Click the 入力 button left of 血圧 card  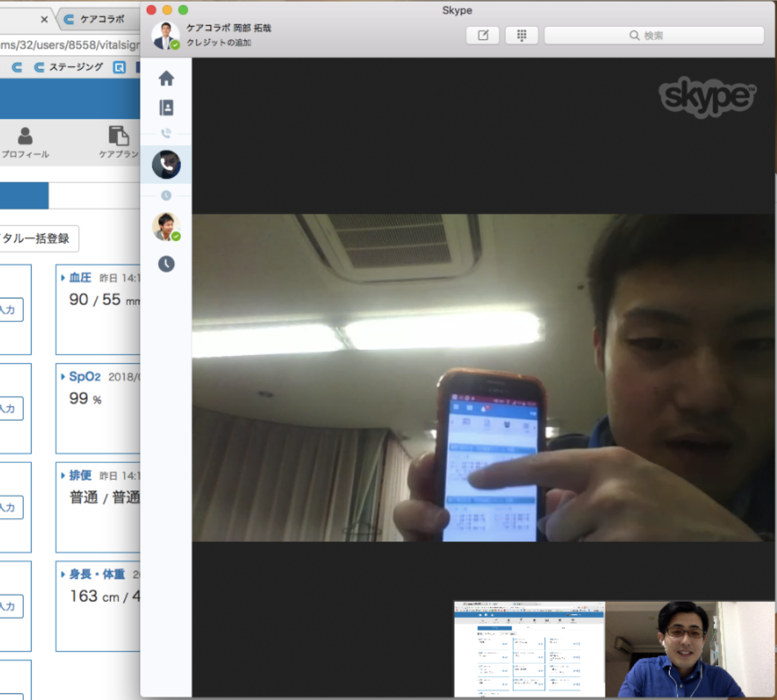[x=8, y=310]
